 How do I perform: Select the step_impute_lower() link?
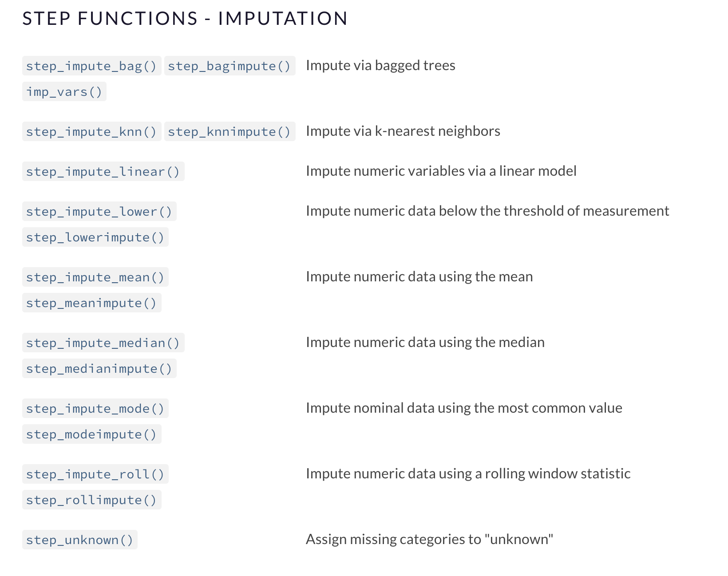coord(99,212)
